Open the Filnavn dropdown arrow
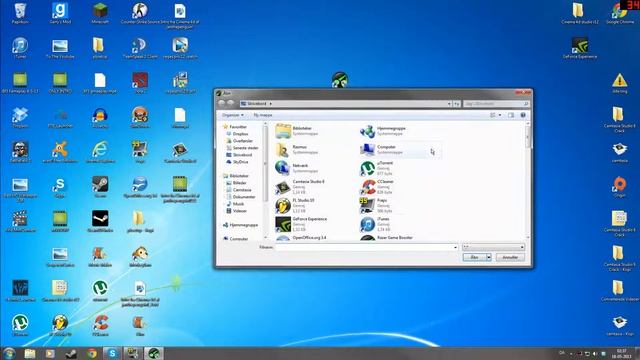 pos(456,247)
